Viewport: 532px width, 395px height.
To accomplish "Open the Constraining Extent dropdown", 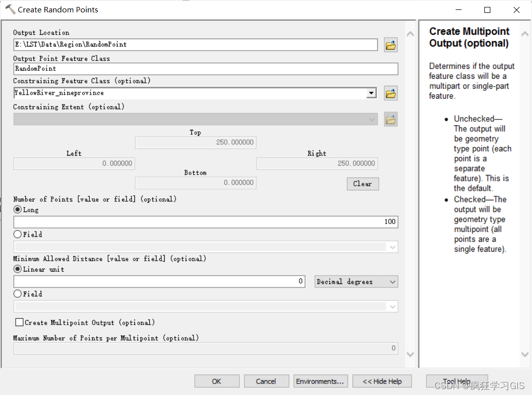I will click(372, 119).
